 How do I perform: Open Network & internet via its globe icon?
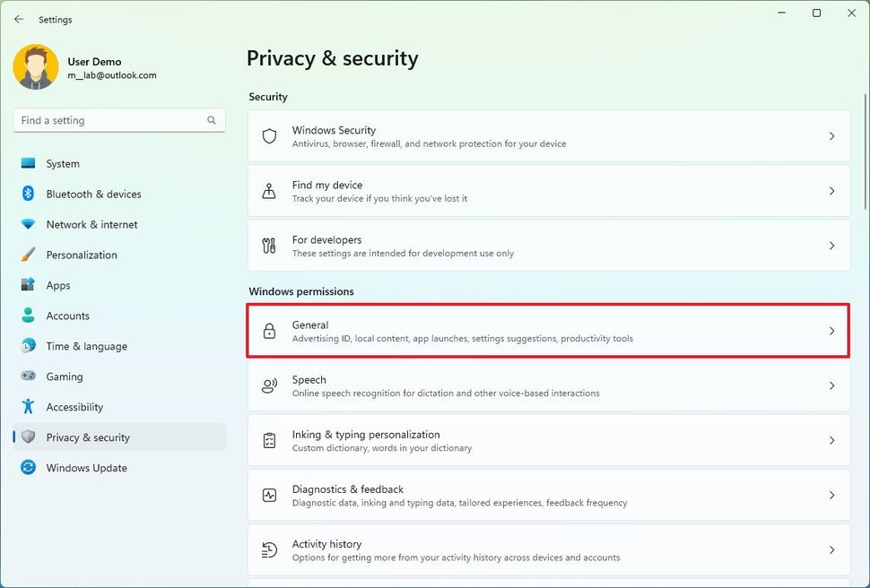(29, 225)
